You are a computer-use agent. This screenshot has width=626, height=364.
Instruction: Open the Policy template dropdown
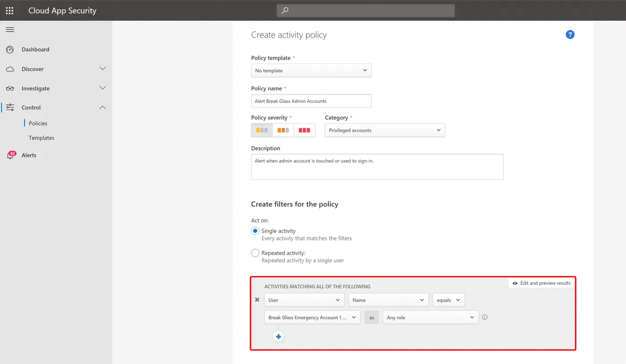(x=311, y=71)
